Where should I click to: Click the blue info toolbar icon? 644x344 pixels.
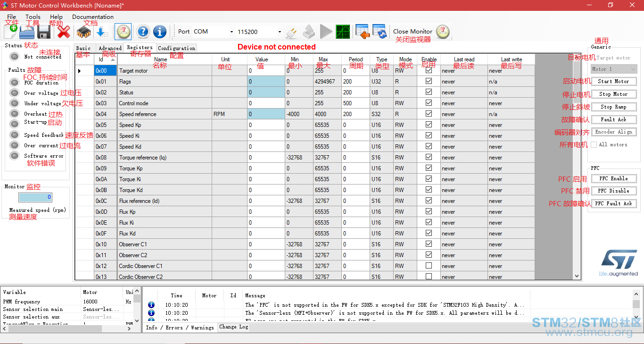160,32
